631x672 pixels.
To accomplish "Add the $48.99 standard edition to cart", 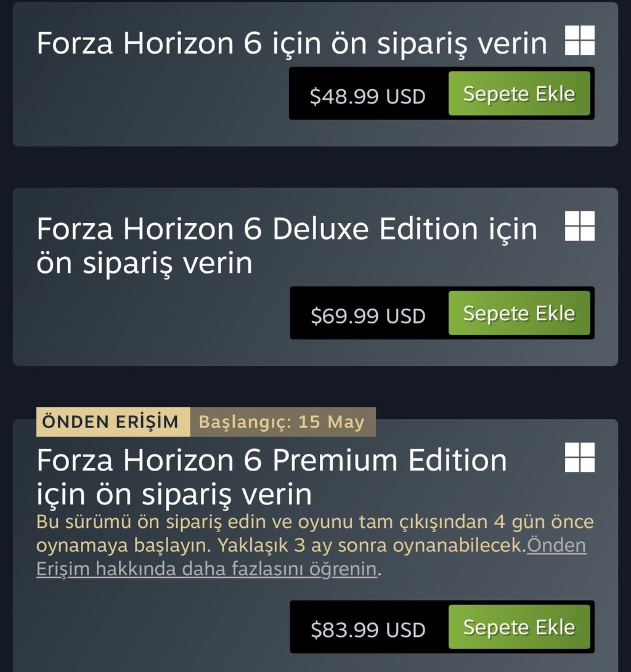I will click(x=519, y=94).
